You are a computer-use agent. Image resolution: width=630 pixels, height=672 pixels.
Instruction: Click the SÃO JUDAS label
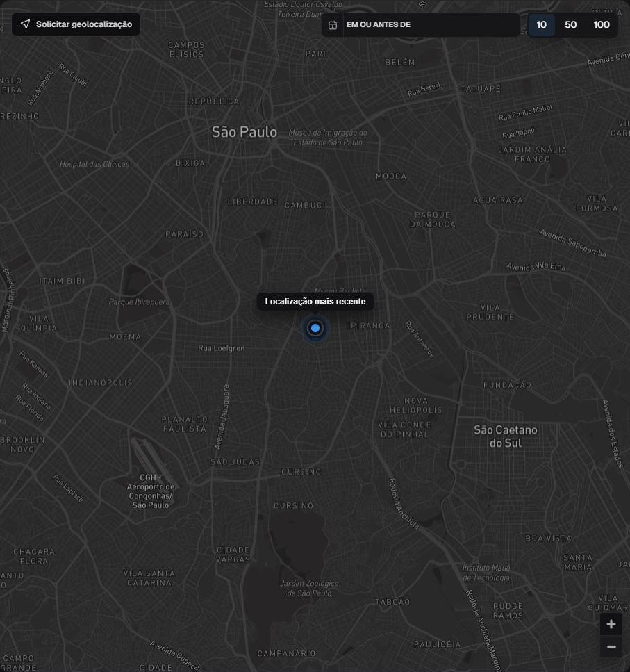[235, 461]
